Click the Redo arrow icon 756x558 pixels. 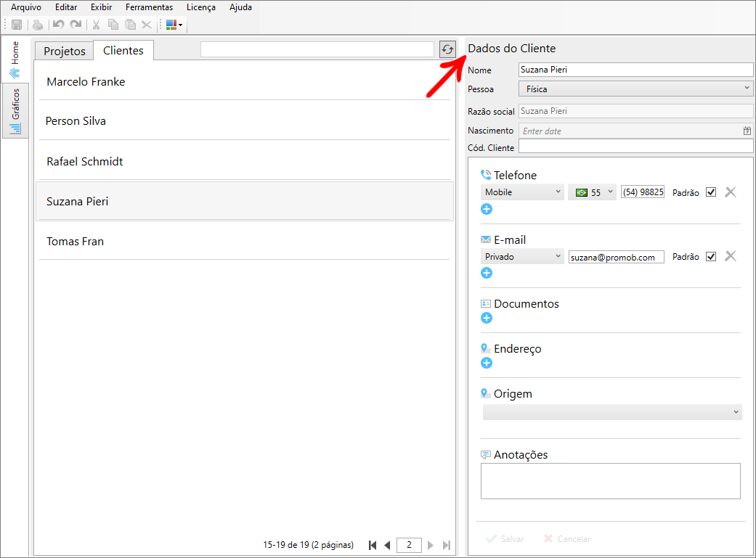(x=76, y=25)
